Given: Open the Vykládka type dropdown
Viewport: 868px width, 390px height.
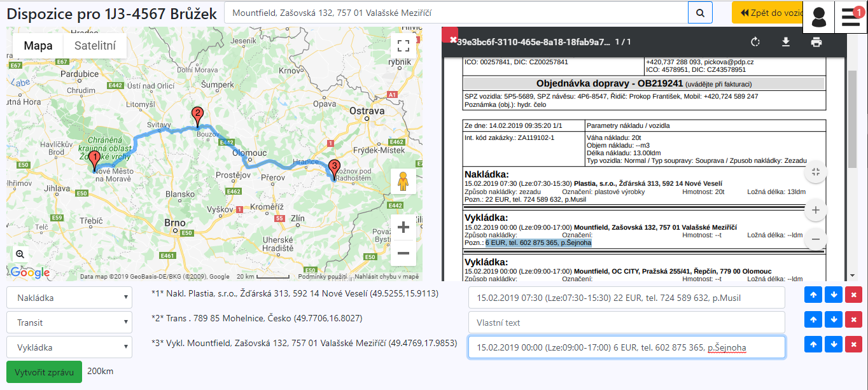Looking at the screenshot, I should click(x=69, y=347).
